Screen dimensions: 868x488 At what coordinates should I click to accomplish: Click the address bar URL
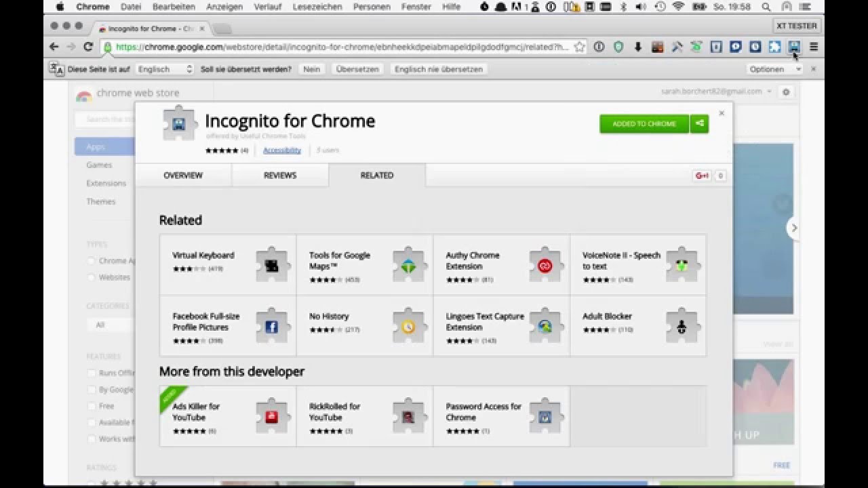pos(342,47)
